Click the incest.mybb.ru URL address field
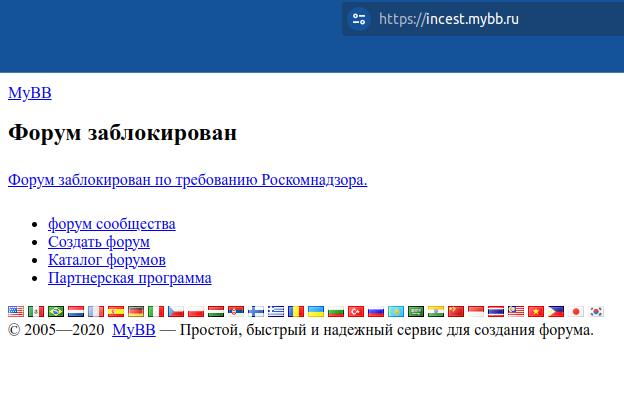Viewport: 624px width, 393px height. point(483,19)
